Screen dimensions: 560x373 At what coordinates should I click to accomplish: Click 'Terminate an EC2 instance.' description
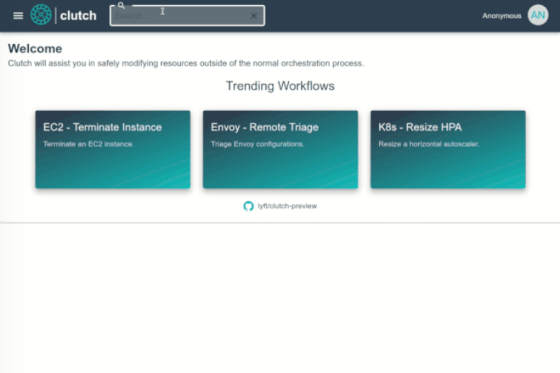pos(89,144)
